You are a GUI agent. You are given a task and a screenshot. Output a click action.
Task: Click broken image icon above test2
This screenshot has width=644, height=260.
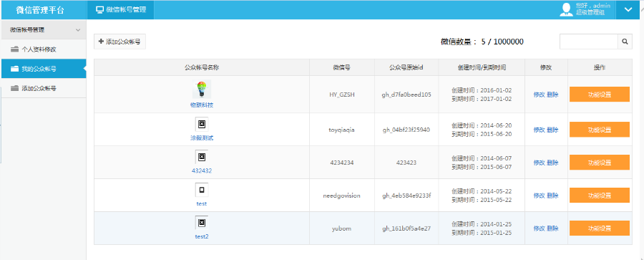tap(202, 223)
